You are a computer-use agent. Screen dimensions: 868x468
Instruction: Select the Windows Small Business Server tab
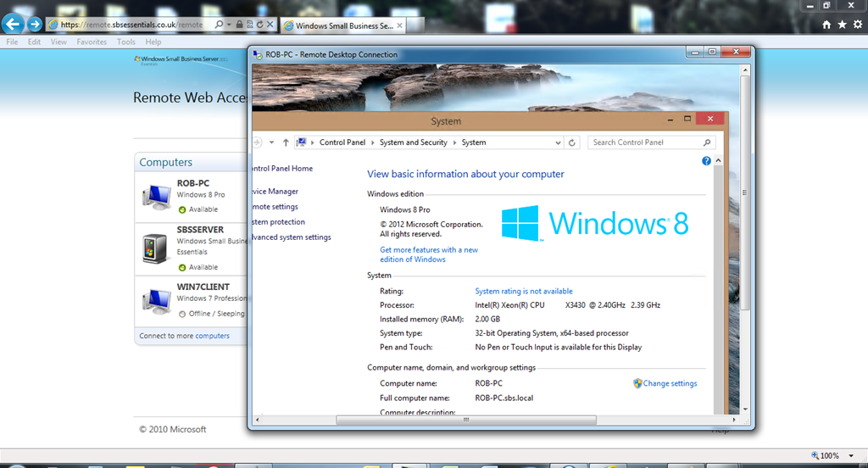341,25
